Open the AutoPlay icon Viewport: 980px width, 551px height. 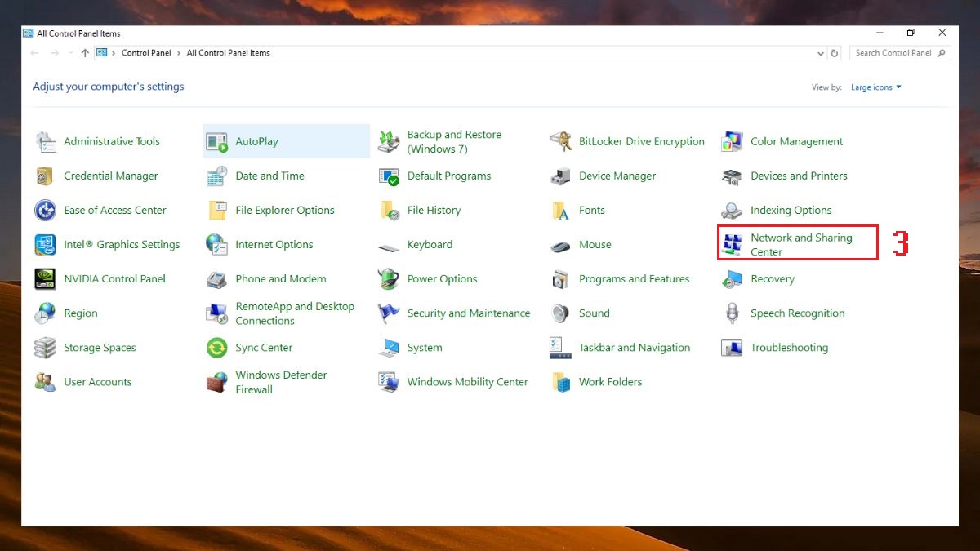tap(217, 141)
